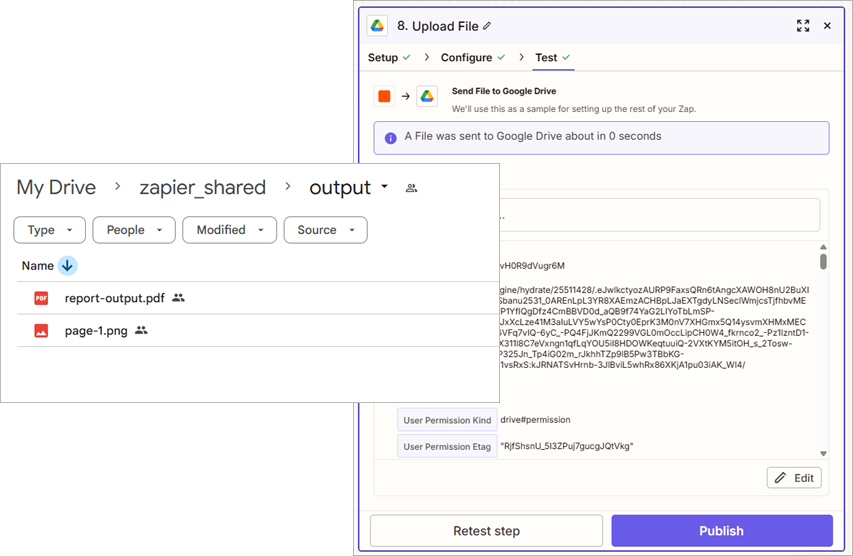Open the Type filter dropdown

click(x=49, y=230)
